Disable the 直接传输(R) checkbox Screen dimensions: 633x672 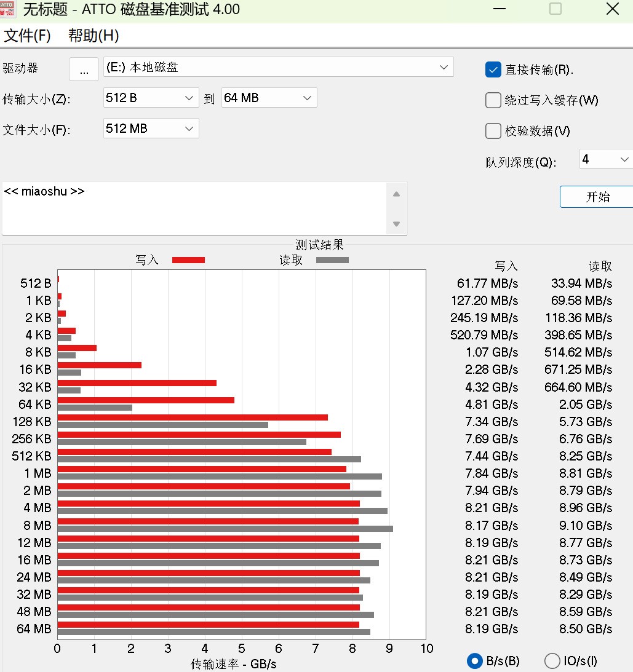[x=493, y=69]
